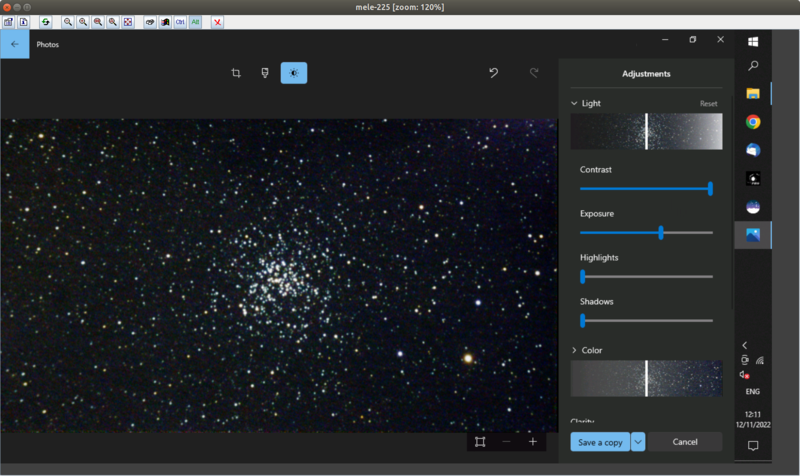Click the muted volume tray icon

pos(745,375)
